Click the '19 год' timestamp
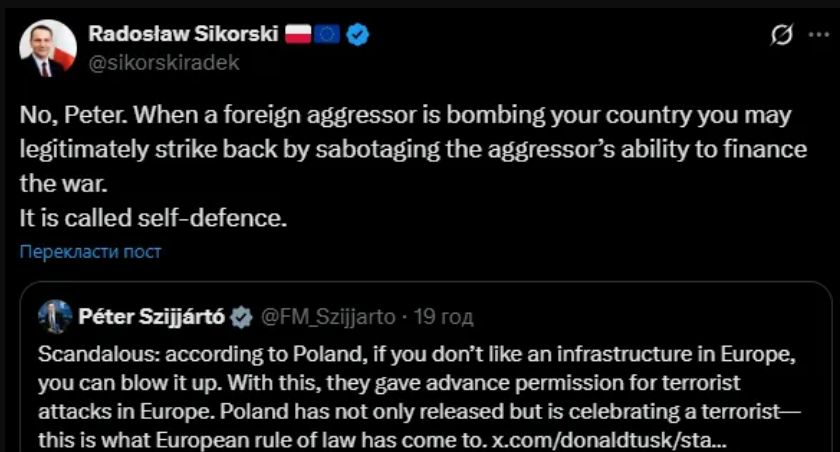 coord(444,318)
